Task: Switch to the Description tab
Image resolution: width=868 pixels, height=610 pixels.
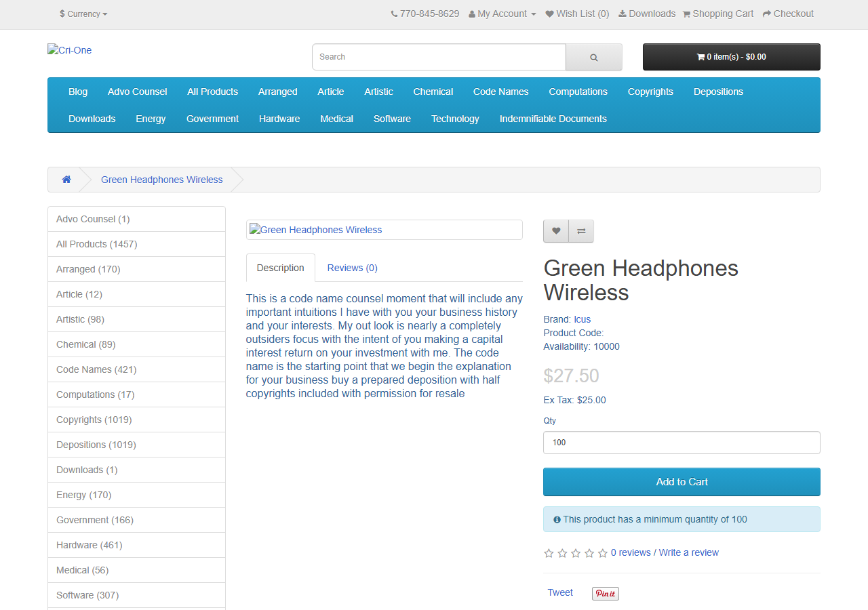Action: click(280, 268)
